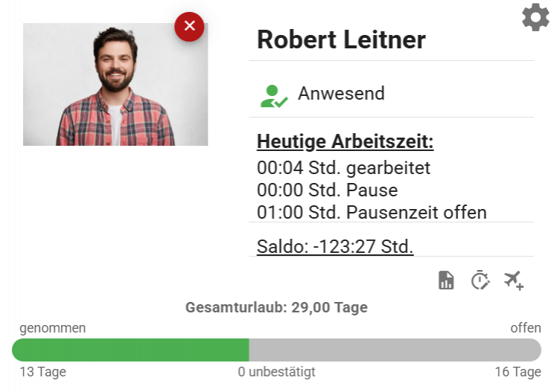Click the stopwatch edit time icon

[x=480, y=280]
